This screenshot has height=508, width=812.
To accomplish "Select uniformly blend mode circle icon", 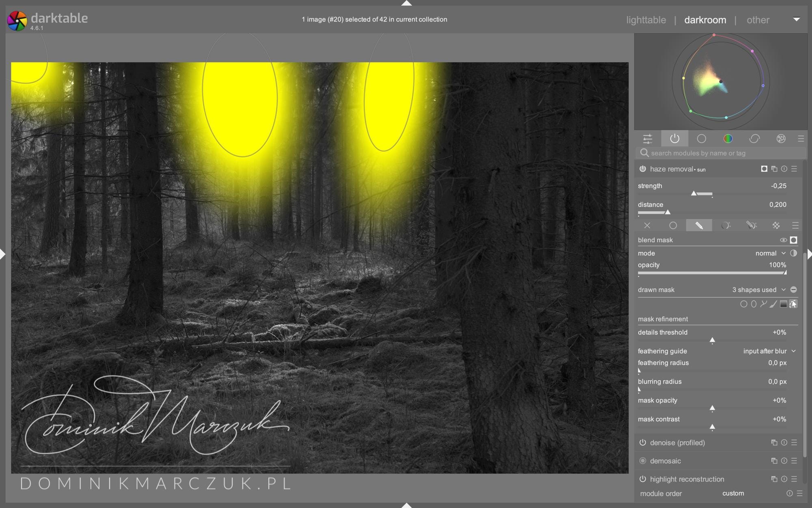I will tap(673, 225).
